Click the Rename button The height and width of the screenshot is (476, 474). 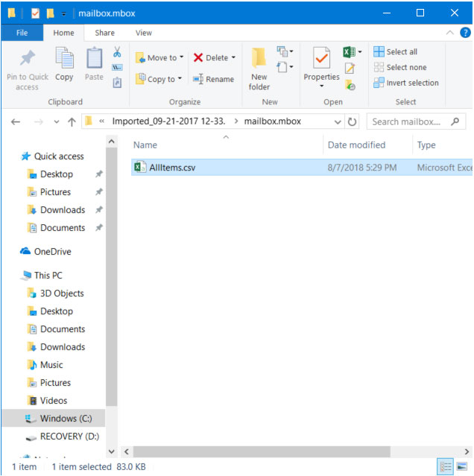(x=213, y=79)
